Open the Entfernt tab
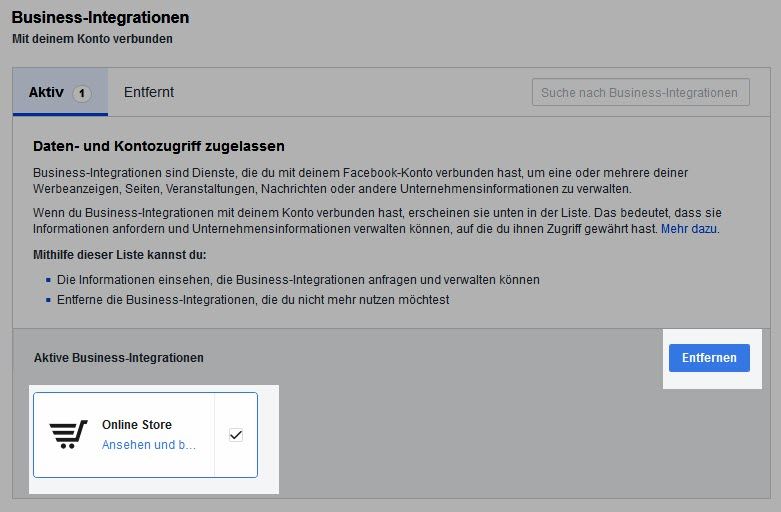 coord(149,93)
